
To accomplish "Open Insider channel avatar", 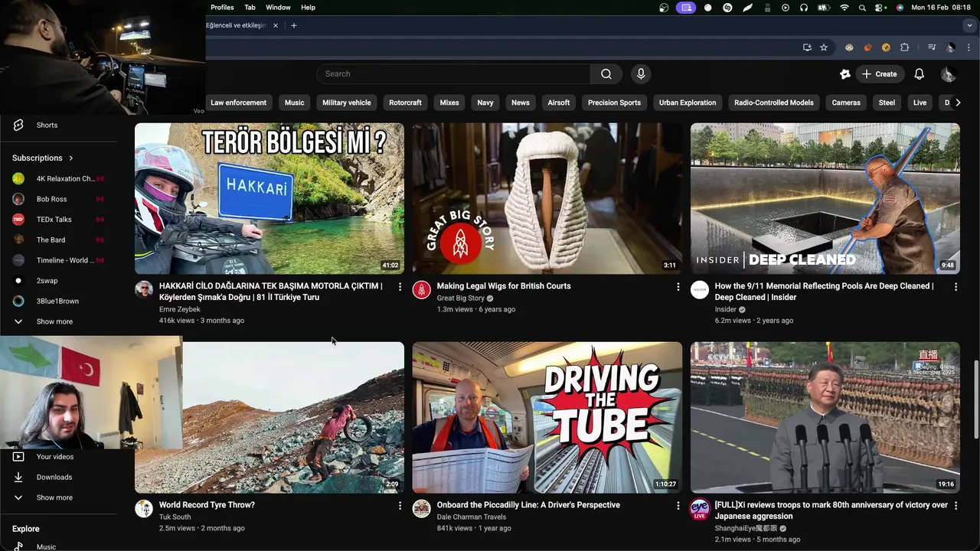I will (700, 289).
